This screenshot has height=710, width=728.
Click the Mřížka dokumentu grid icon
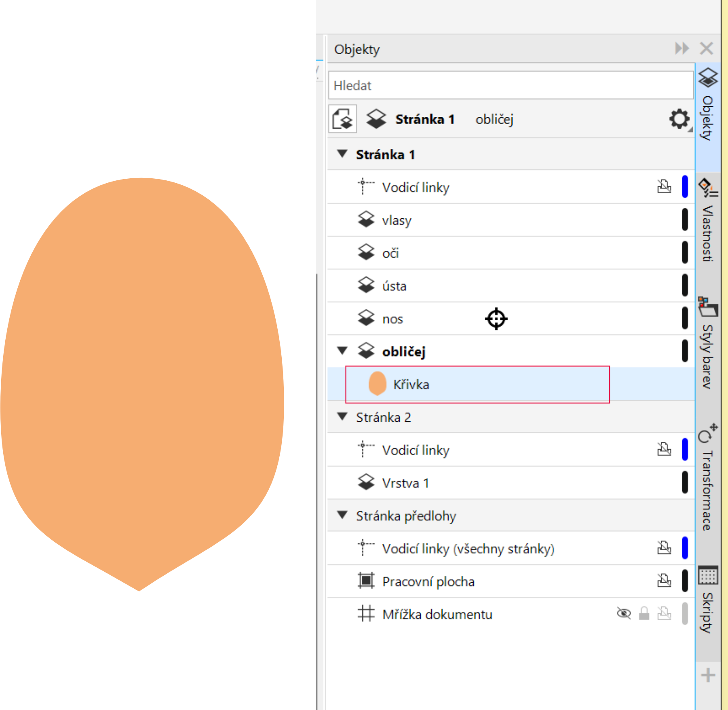tap(366, 614)
